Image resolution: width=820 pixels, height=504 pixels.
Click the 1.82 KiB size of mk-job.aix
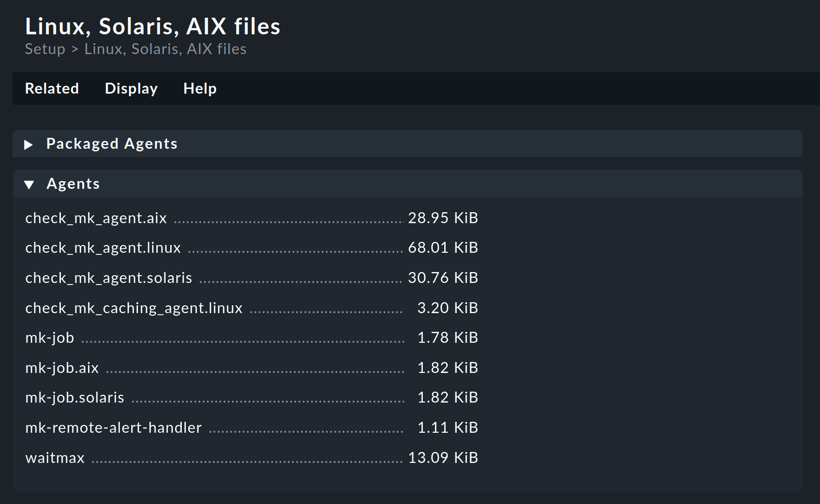click(x=448, y=368)
